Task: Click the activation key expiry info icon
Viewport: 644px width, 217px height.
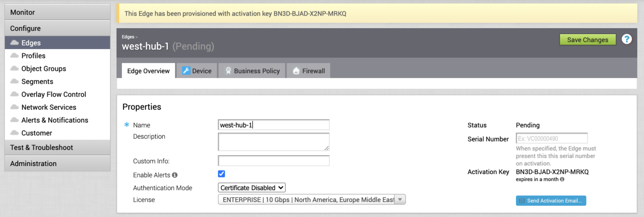Action: 562,179
